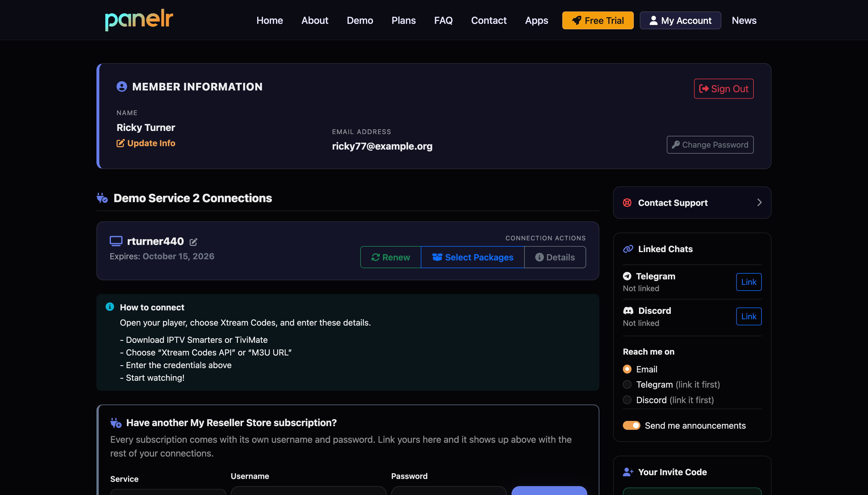
Task: Select the Telegram contact radio option
Action: [627, 384]
